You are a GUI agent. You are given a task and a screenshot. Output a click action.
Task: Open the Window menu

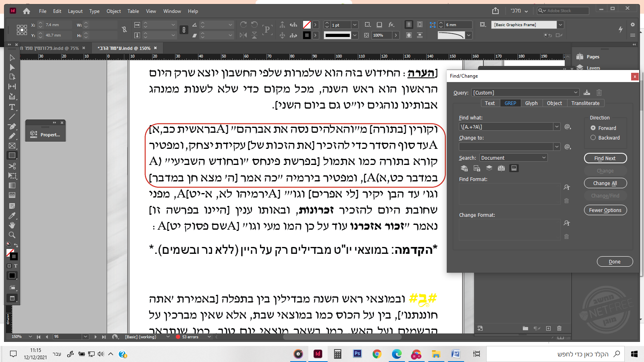172,11
